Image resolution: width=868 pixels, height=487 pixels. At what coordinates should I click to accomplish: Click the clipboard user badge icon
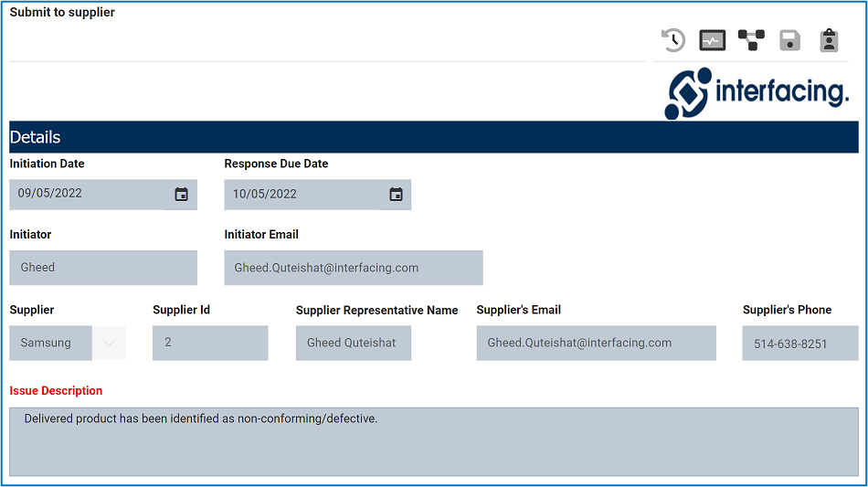click(829, 40)
